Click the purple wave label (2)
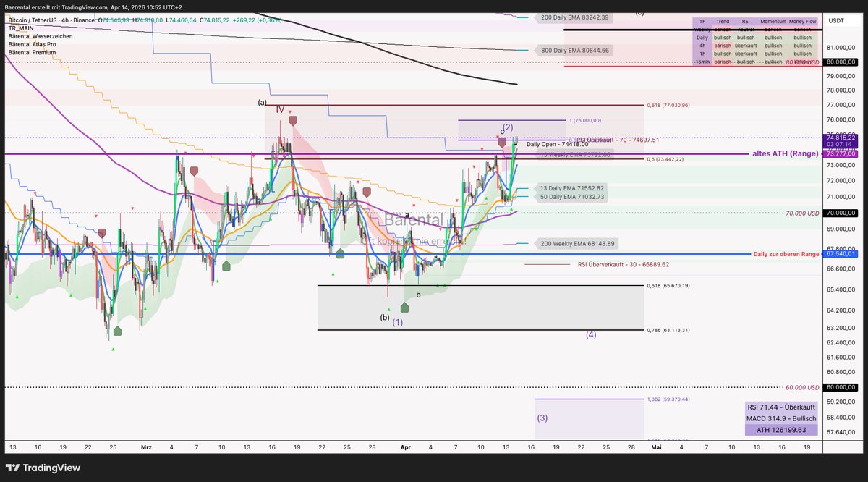Viewport: 868px width, 482px height. click(508, 127)
